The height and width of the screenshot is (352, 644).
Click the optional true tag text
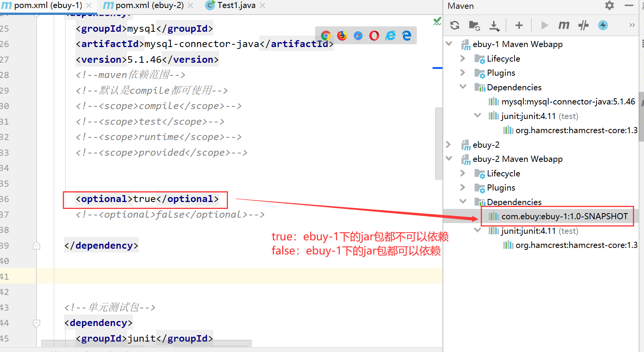coord(147,199)
